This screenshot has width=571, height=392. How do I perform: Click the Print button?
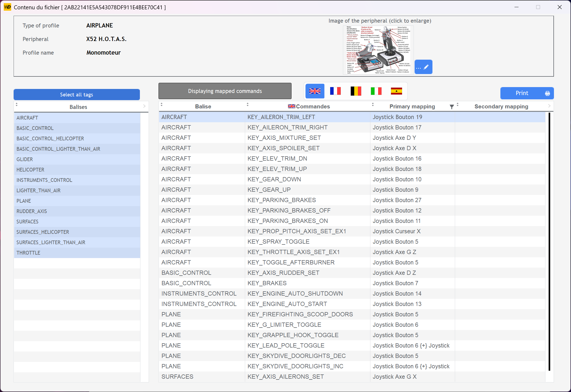click(x=527, y=93)
